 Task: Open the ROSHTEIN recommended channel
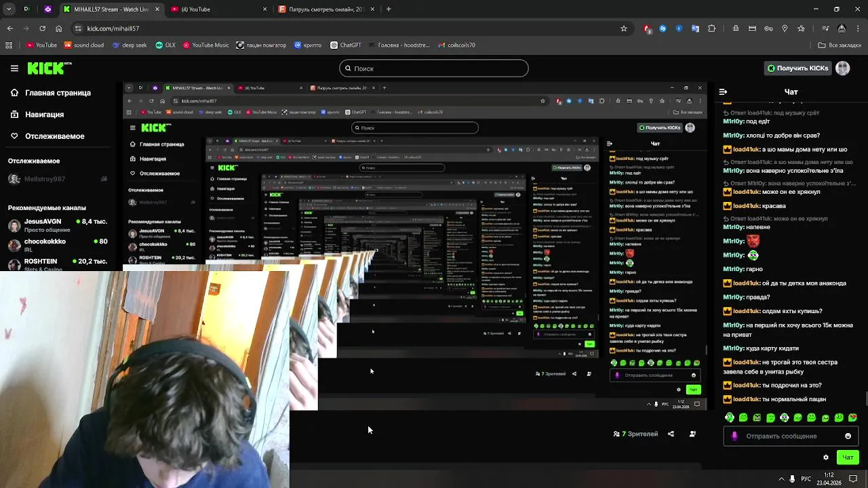coord(58,264)
